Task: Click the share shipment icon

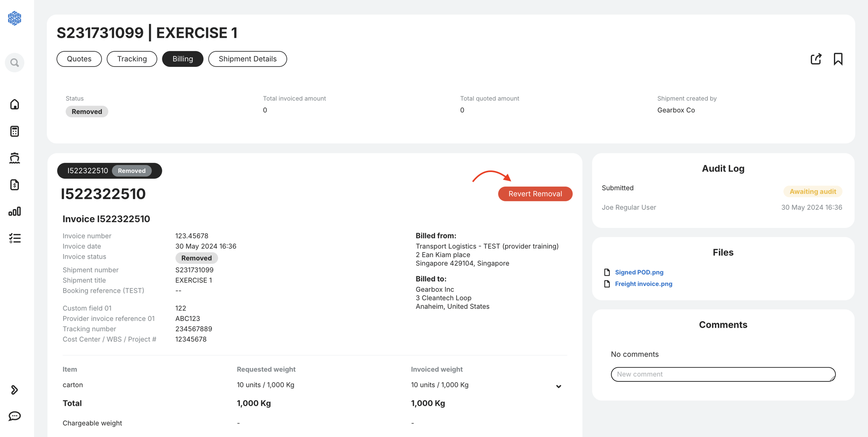Action: pyautogui.click(x=816, y=59)
